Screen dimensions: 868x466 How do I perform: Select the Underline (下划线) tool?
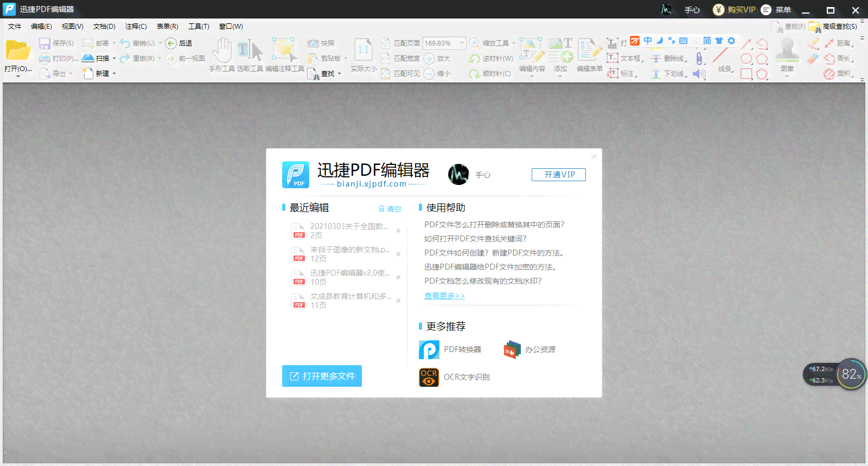668,73
